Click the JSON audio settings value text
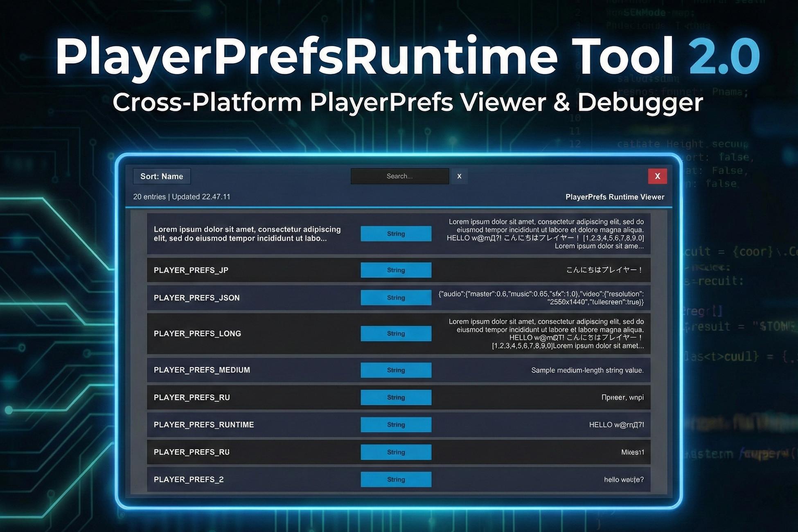This screenshot has width=798, height=532. pos(541,298)
